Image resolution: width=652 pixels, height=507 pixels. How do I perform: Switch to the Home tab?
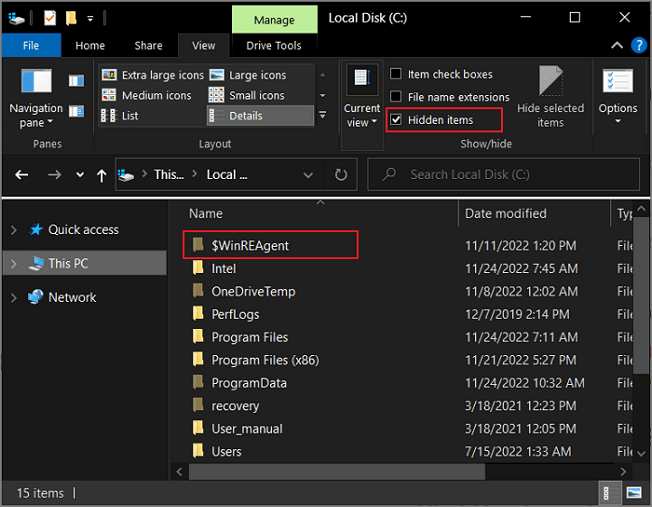(90, 45)
